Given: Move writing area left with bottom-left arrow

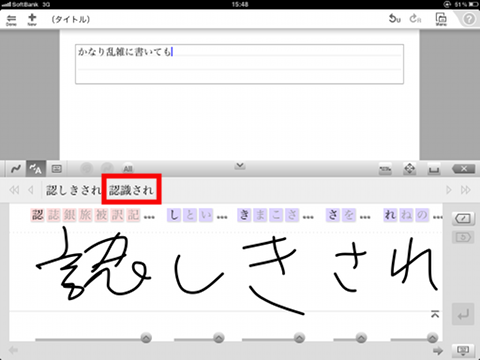Looking at the screenshot, I should pos(13,350).
